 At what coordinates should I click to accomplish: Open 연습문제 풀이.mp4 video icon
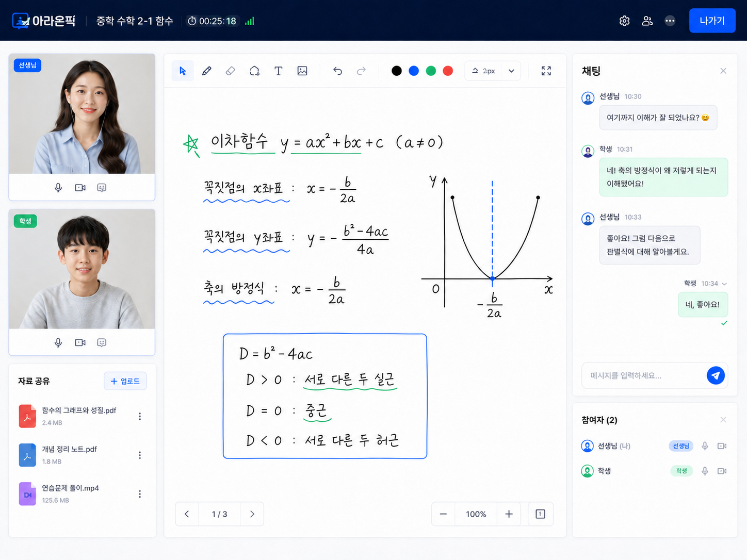[27, 494]
